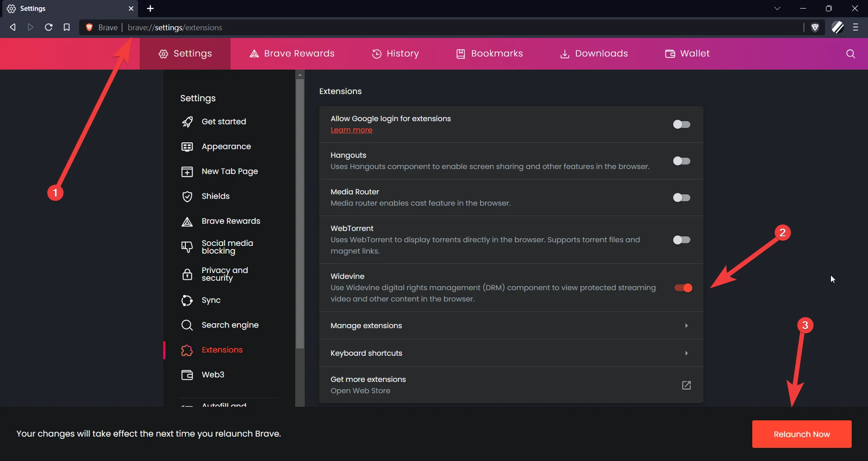The image size is (868, 461).
Task: Click the scrollbar up arrow in sidebar
Action: (x=300, y=75)
